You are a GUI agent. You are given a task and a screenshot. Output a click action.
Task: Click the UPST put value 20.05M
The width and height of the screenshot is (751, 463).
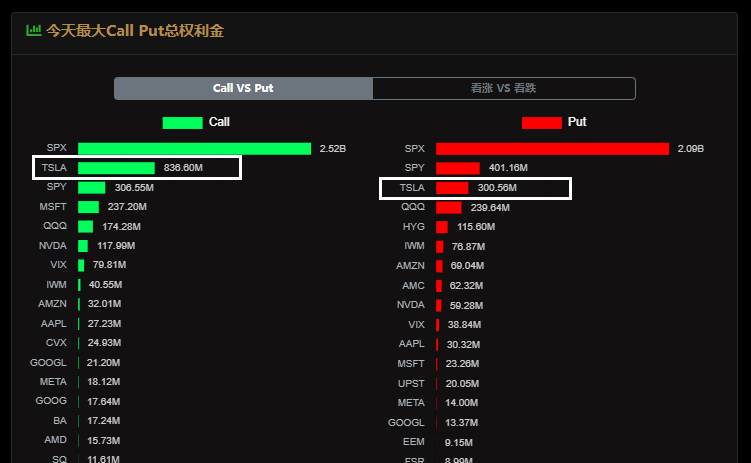(462, 384)
